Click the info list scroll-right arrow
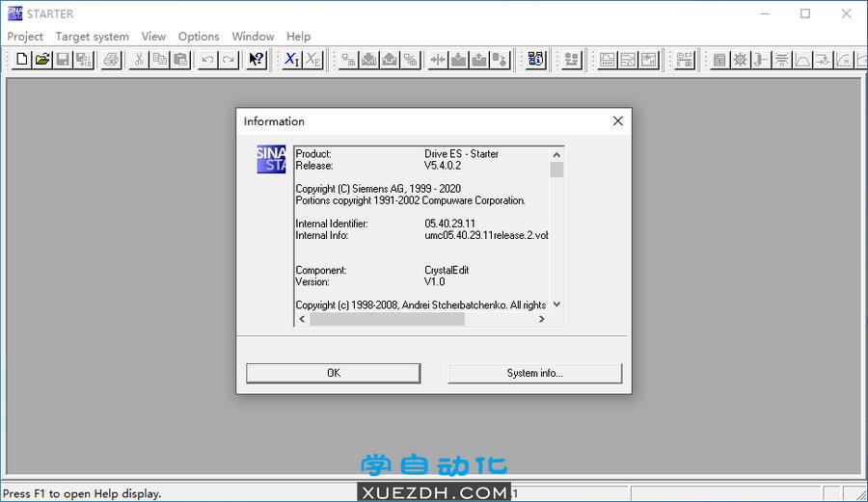 click(x=542, y=319)
